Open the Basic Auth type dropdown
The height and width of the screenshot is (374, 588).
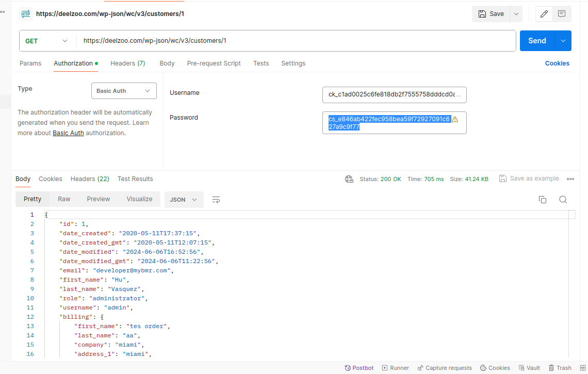124,91
